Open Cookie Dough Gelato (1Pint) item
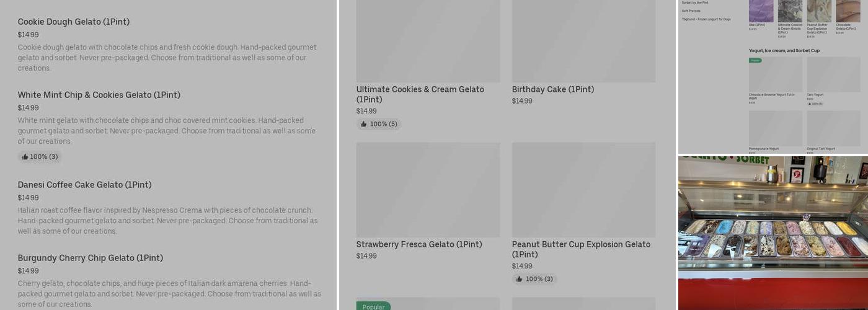 click(x=73, y=22)
